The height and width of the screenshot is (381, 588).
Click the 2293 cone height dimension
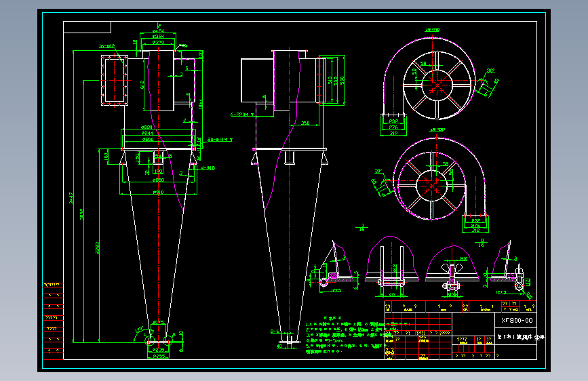pyautogui.click(x=98, y=247)
